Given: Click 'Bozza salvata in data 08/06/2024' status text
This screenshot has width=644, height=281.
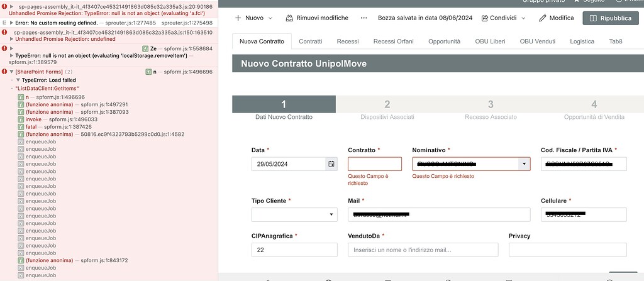Looking at the screenshot, I should pos(425,18).
